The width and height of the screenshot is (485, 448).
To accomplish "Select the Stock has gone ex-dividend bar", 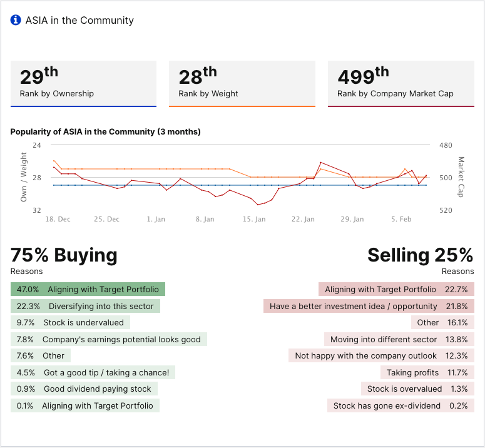I will coord(400,405).
